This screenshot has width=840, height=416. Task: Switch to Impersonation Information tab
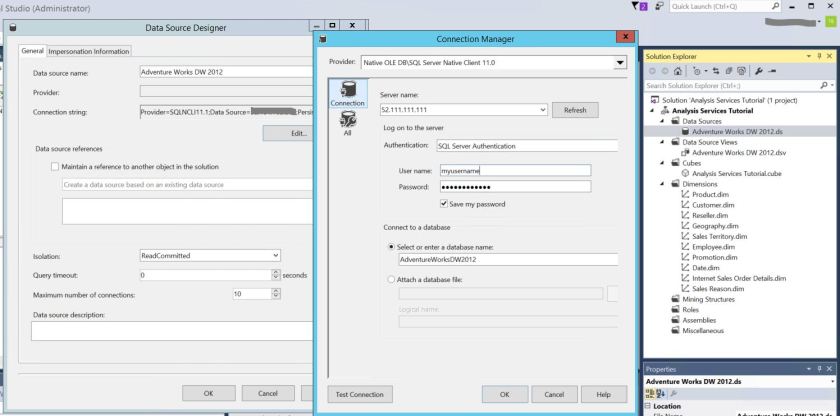(x=89, y=51)
